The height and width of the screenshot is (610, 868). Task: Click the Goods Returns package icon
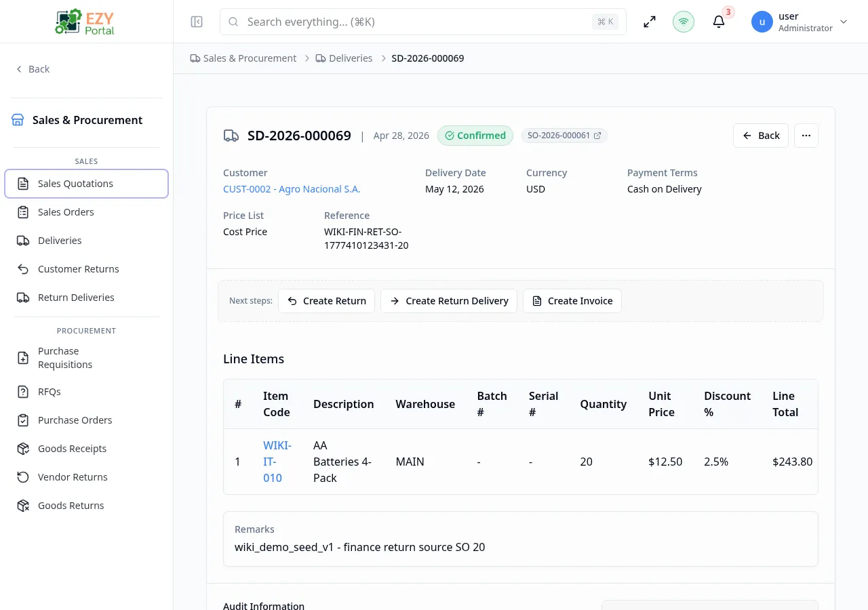click(x=23, y=506)
